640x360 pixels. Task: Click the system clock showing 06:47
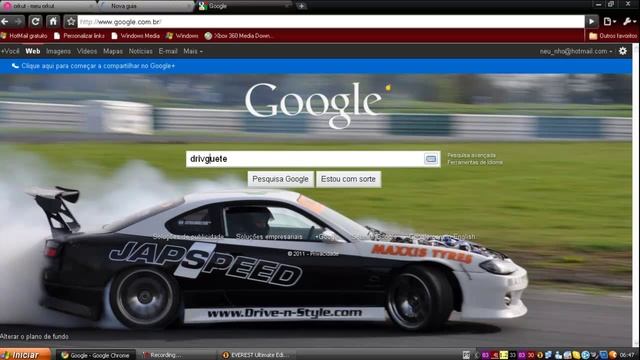[x=627, y=355]
